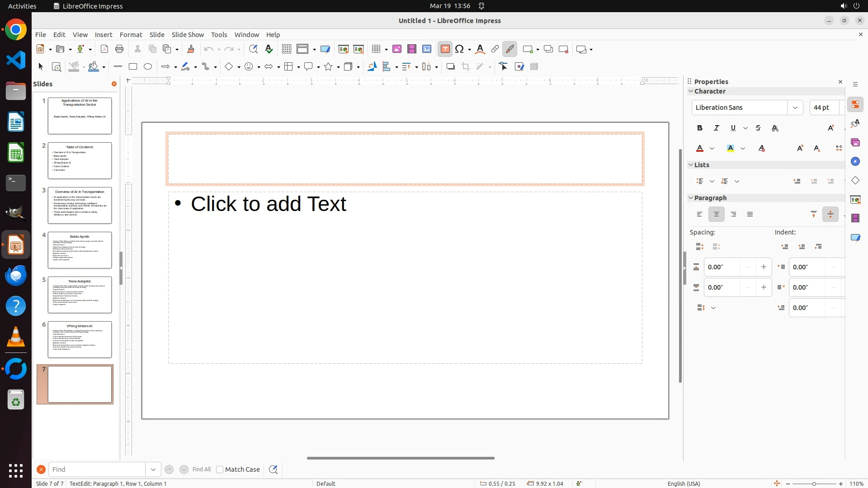Click the Find All button

[x=201, y=469]
